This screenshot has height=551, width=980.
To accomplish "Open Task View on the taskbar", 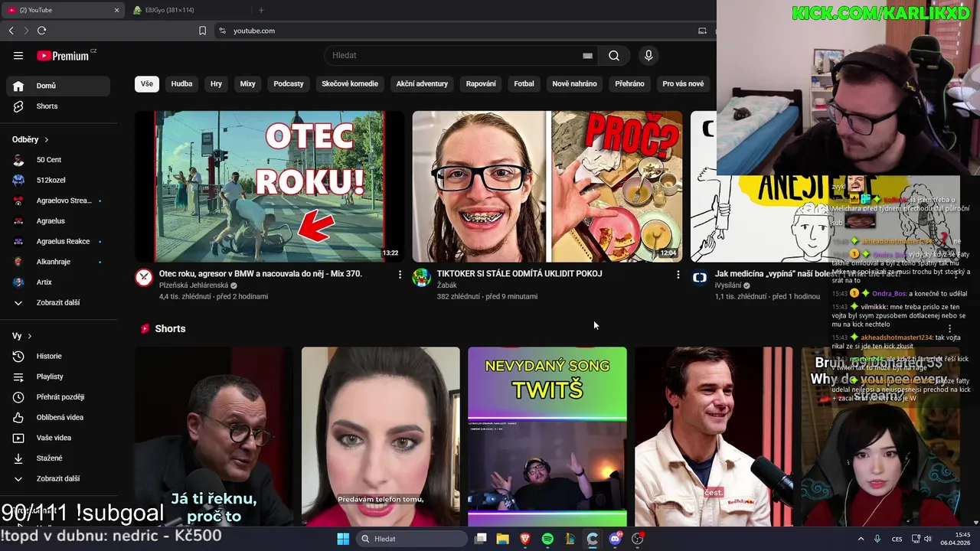I will point(481,539).
